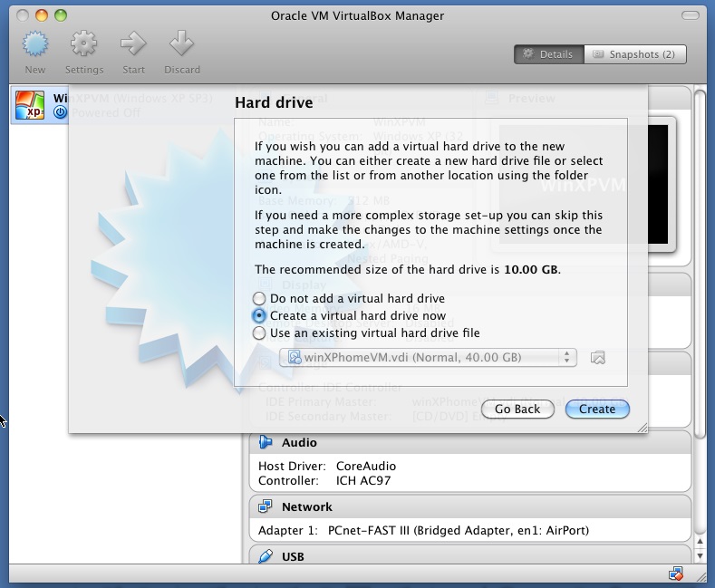Click the USB section header
The width and height of the screenshot is (715, 588).
[470, 555]
